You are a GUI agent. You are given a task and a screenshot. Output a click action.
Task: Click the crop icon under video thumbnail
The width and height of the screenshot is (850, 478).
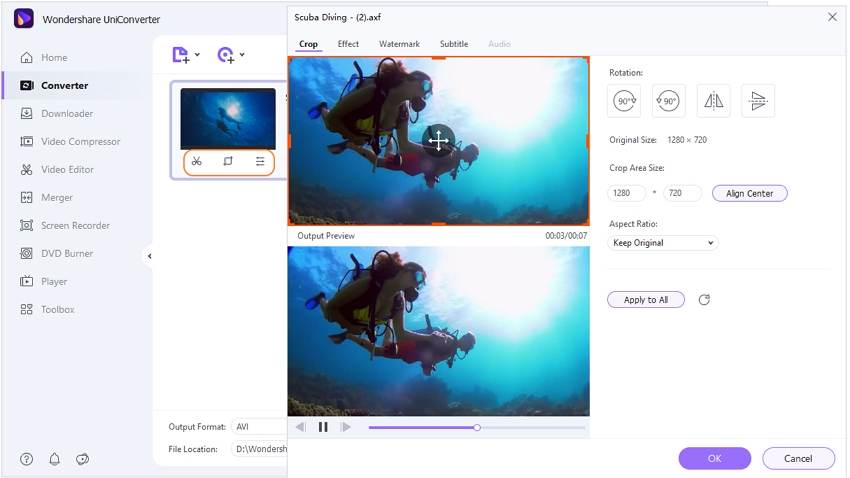[x=228, y=162]
